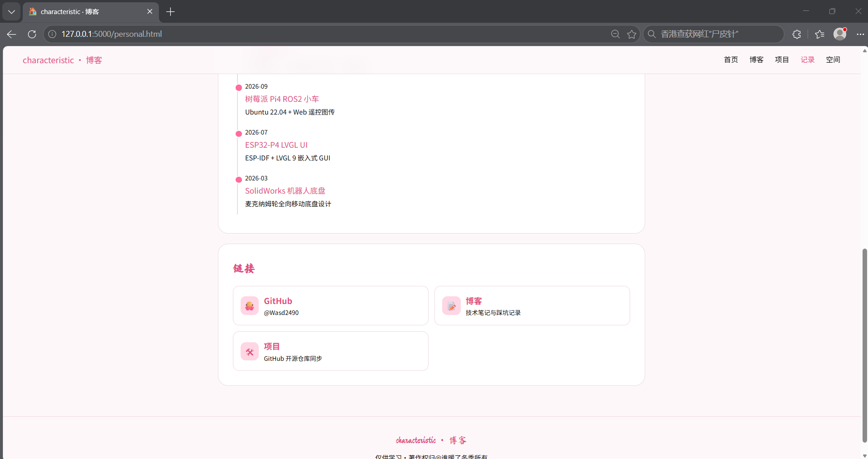868x459 pixels.
Task: Open browser settings and more menu
Action: (860, 34)
